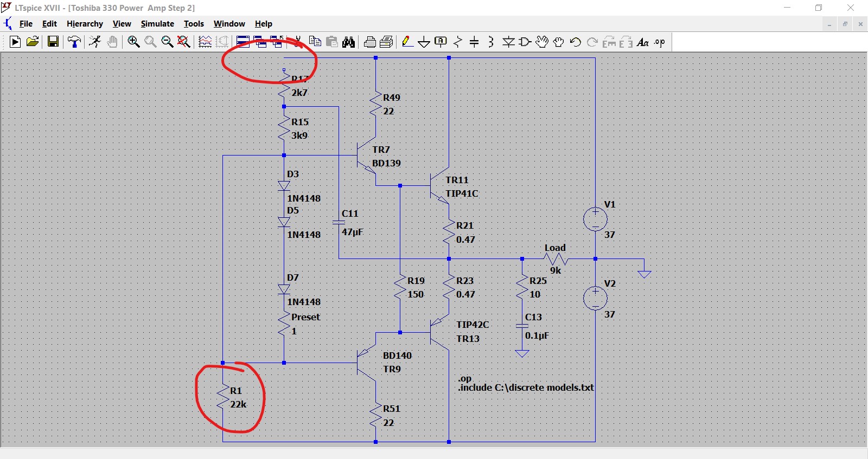Viewport: 868px width, 459px height.
Task: Click the TR11 TIP41C transistor symbol
Action: 439,185
